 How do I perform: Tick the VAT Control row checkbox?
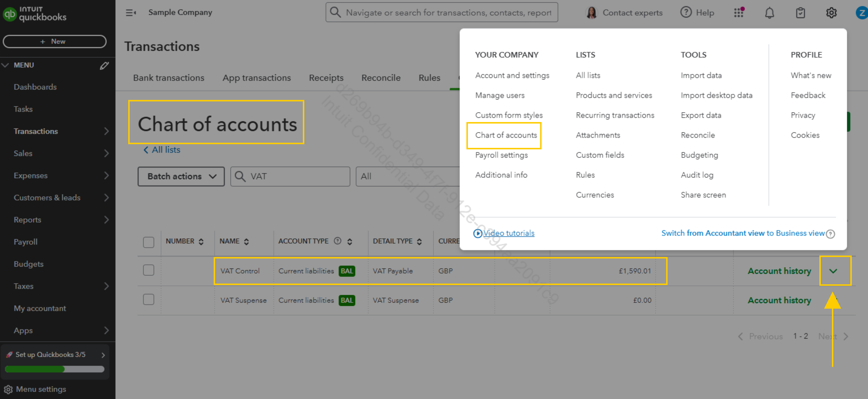148,270
